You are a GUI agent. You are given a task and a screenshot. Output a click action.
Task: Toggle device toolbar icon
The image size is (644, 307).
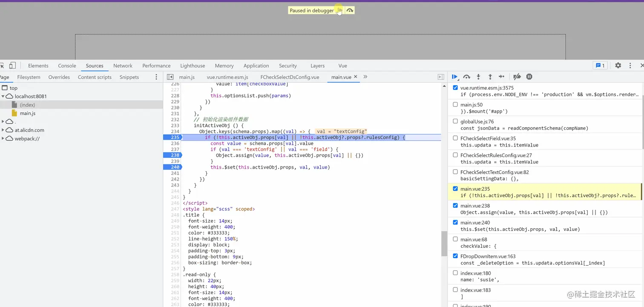[x=12, y=66]
